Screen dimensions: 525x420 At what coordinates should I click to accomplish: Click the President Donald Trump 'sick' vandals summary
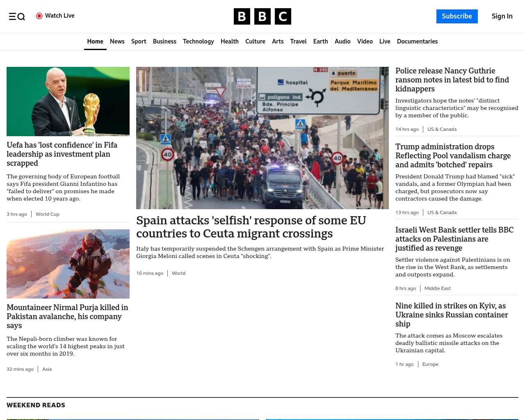(x=455, y=187)
